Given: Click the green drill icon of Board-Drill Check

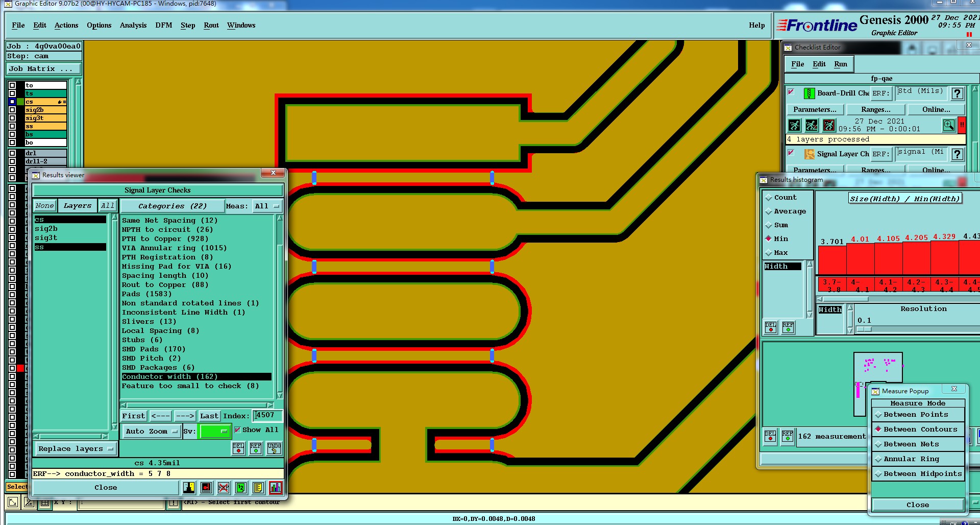Looking at the screenshot, I should [x=809, y=93].
